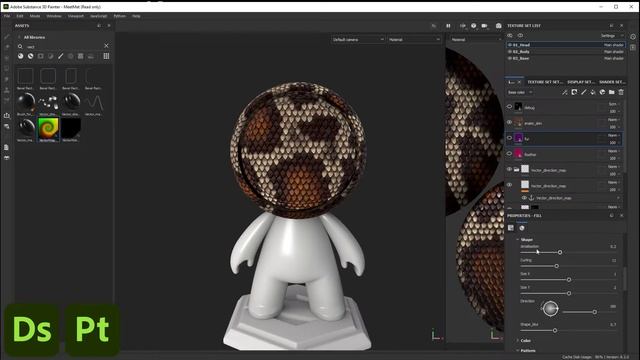
Task: Toggle the anchor point effect eye icon
Action: 524,198
